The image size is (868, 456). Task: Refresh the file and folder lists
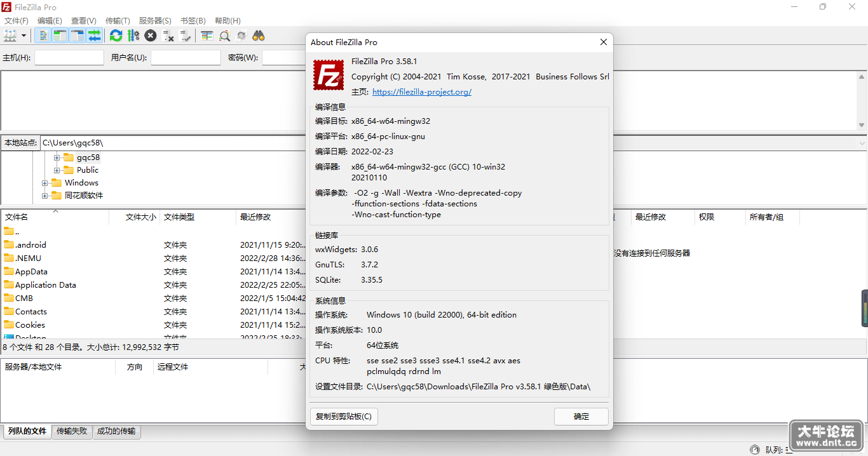pyautogui.click(x=116, y=36)
